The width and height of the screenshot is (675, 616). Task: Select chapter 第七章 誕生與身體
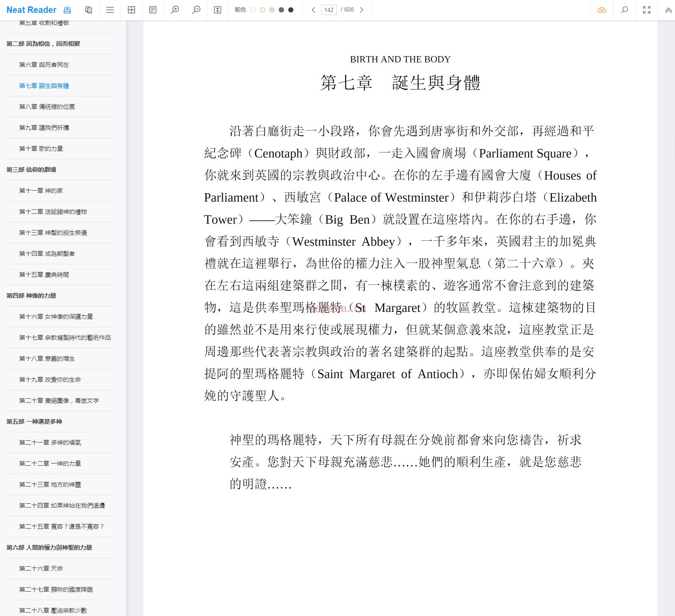44,86
